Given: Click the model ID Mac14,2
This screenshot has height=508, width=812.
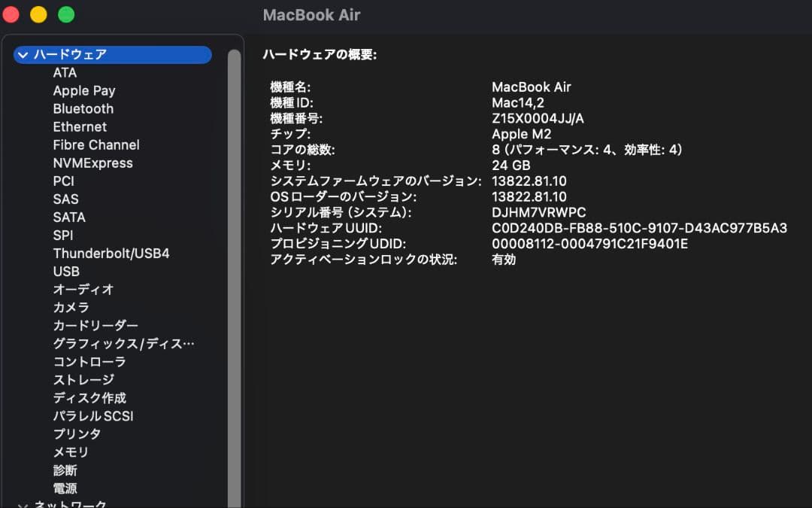Looking at the screenshot, I should 518,103.
